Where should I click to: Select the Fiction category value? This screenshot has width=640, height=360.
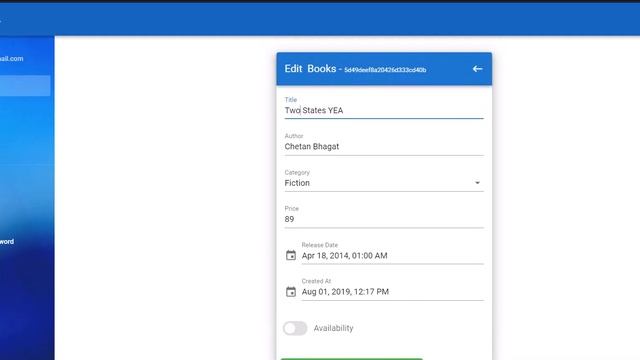(297, 183)
